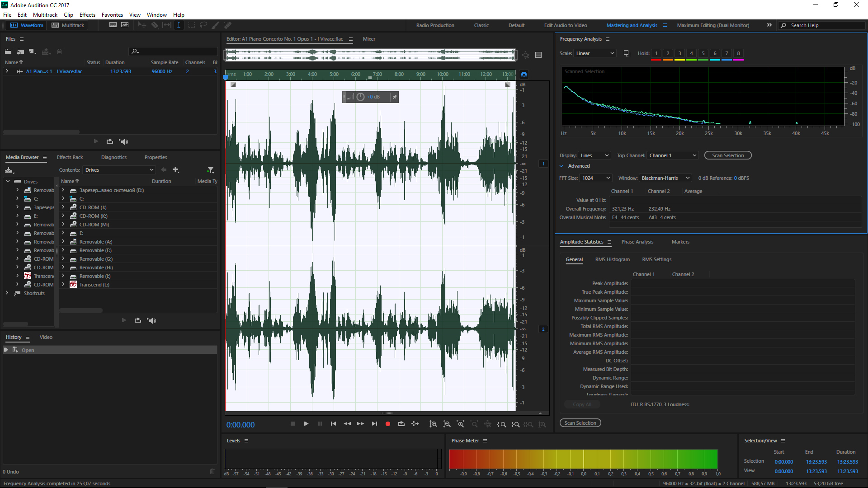Zoom in amplitude on the waveform
This screenshot has height=488, width=868.
433,424
